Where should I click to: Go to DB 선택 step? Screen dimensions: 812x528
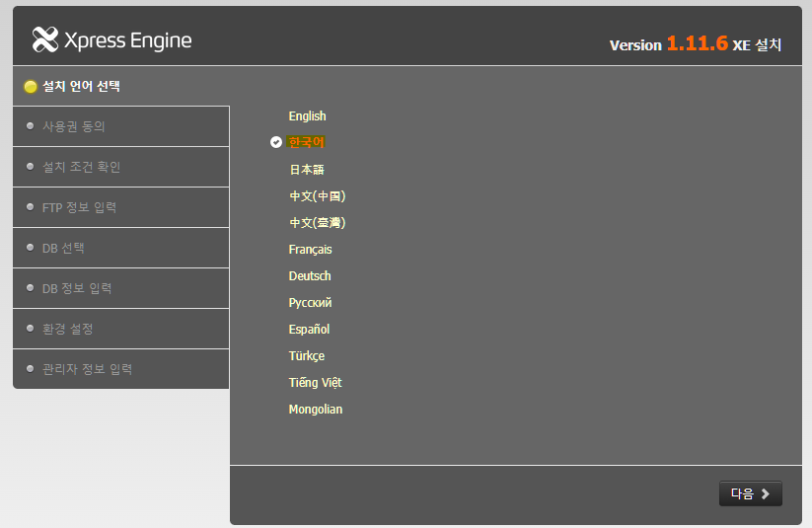pyautogui.click(x=120, y=248)
